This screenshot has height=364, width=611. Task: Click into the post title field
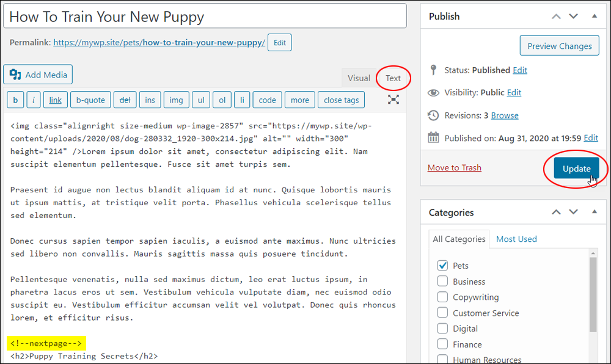click(x=205, y=16)
